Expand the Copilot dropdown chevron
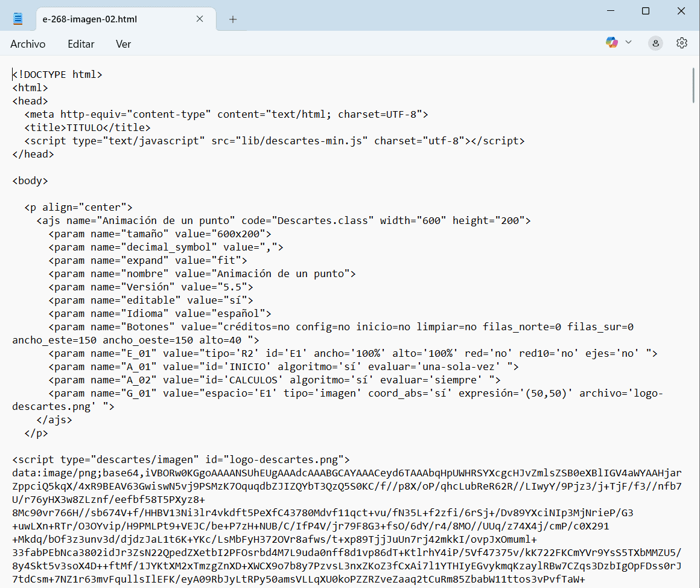 click(628, 42)
